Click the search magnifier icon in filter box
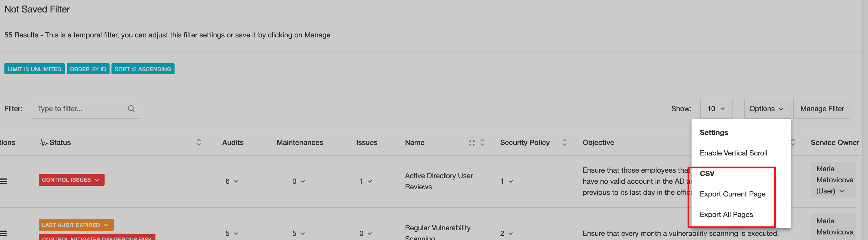Image resolution: width=868 pixels, height=240 pixels. coord(131,109)
